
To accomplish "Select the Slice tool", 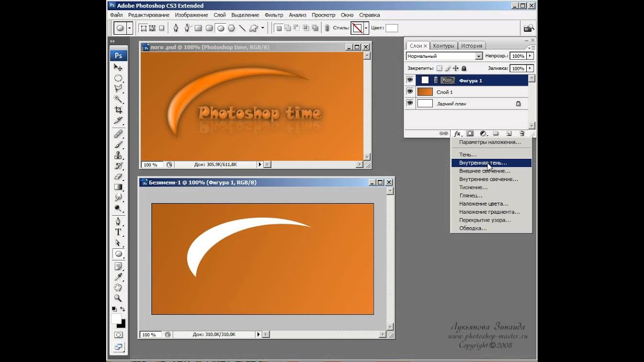I will [x=118, y=120].
